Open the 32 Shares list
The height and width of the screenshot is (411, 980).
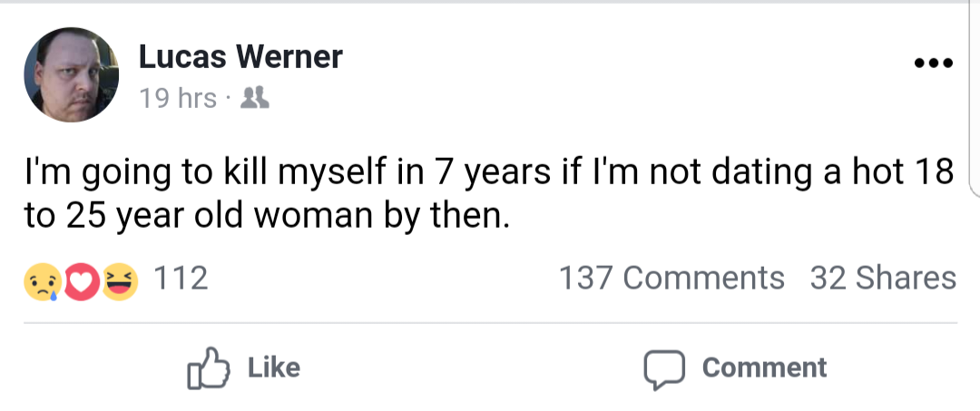883,279
